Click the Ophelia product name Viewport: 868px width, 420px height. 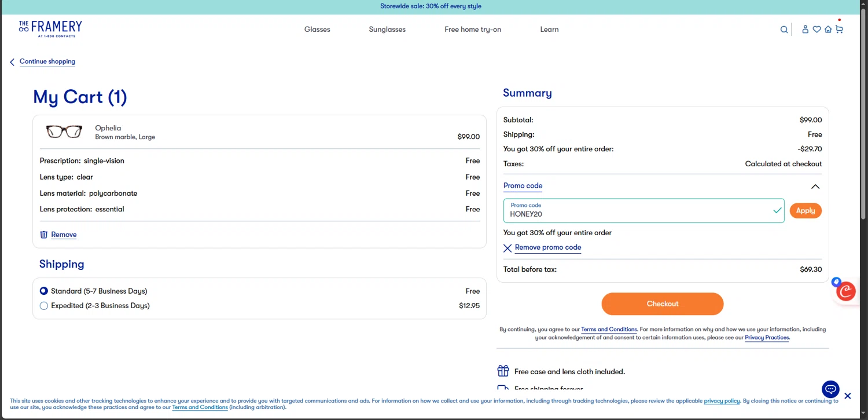108,128
